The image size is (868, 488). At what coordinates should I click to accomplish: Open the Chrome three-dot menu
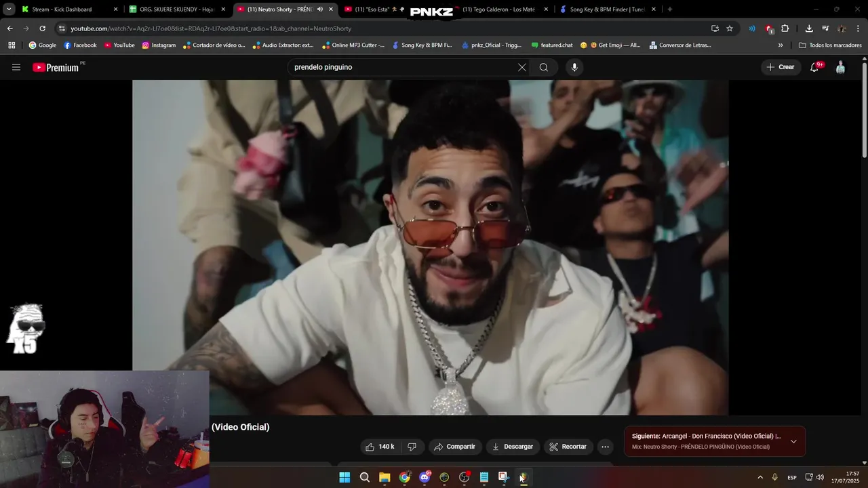click(858, 28)
